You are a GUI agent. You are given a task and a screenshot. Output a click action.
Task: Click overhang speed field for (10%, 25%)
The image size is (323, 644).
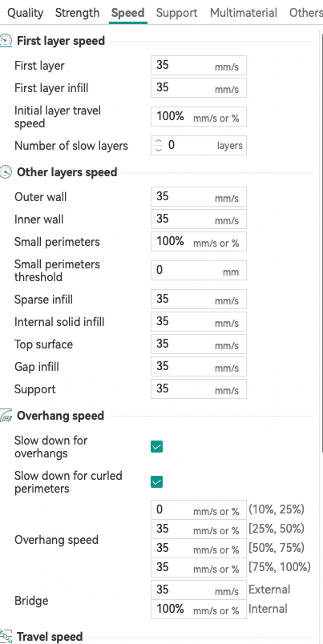coord(199,509)
